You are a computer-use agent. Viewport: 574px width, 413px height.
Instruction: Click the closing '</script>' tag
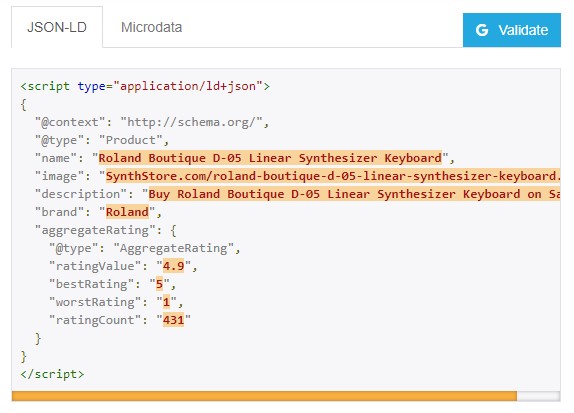click(x=52, y=374)
